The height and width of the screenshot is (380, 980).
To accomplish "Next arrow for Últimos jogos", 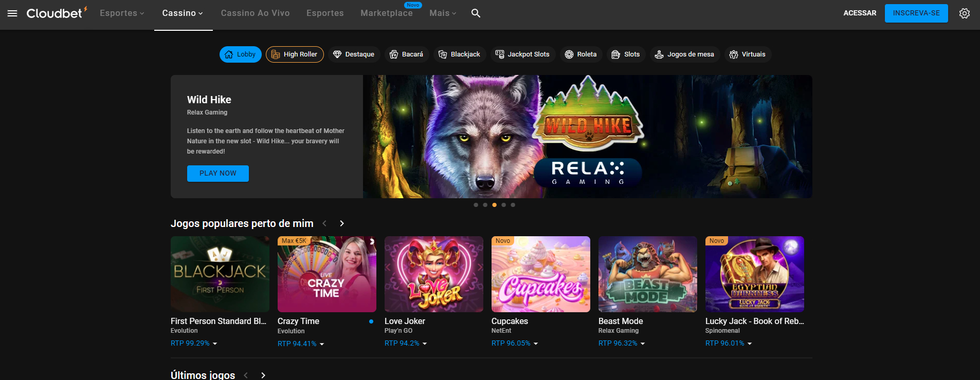I will [263, 375].
